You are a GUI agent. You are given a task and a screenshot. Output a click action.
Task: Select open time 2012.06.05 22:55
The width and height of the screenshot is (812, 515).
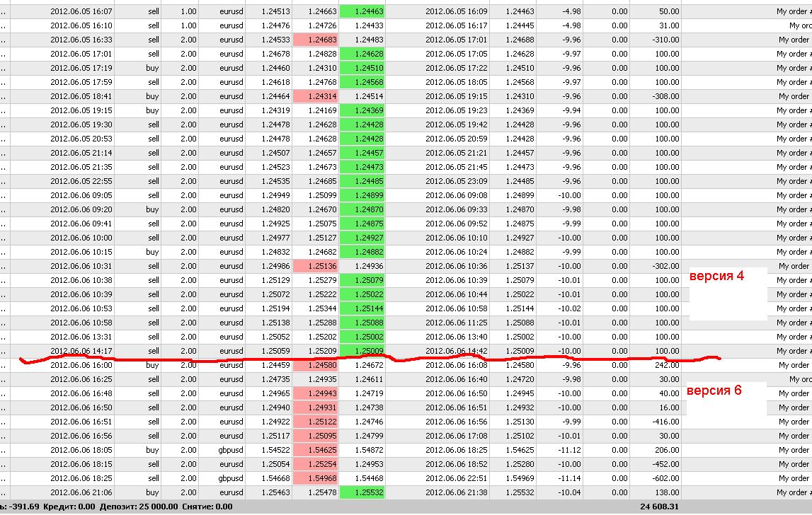(x=81, y=181)
